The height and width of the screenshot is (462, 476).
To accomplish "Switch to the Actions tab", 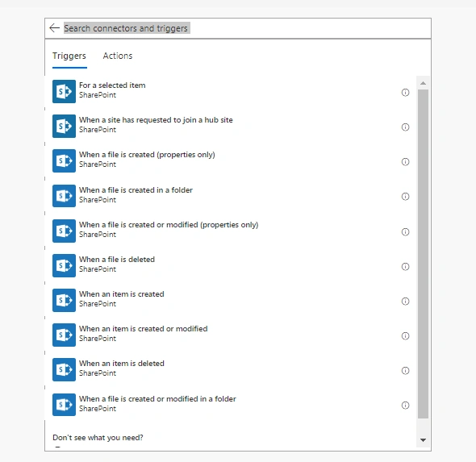I will click(x=118, y=56).
